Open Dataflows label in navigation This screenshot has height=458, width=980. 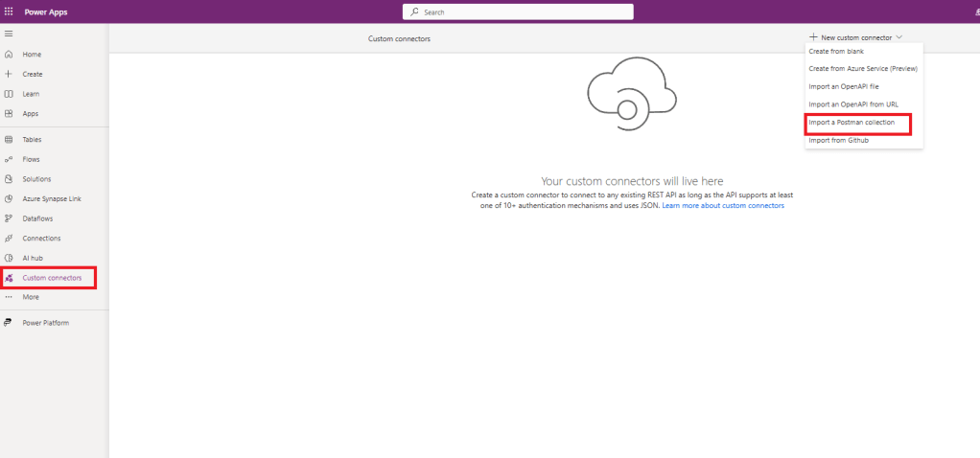click(x=37, y=218)
